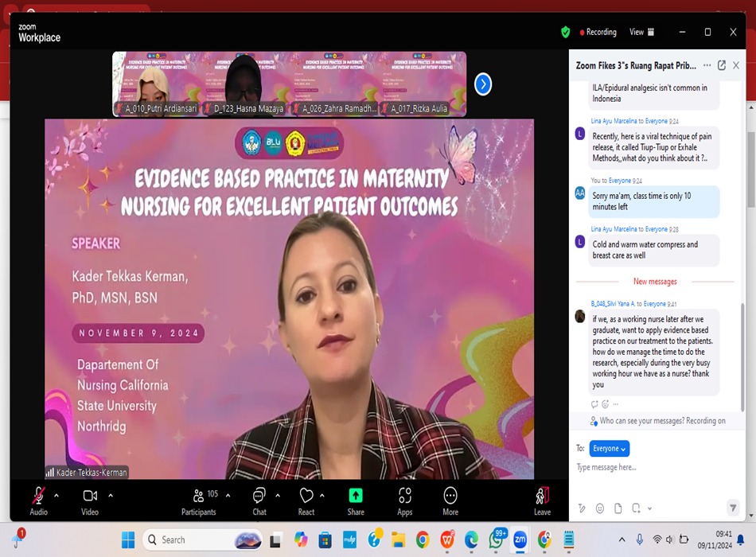Expand the audio options arrow next to Audio
756x557 pixels.
[57, 495]
